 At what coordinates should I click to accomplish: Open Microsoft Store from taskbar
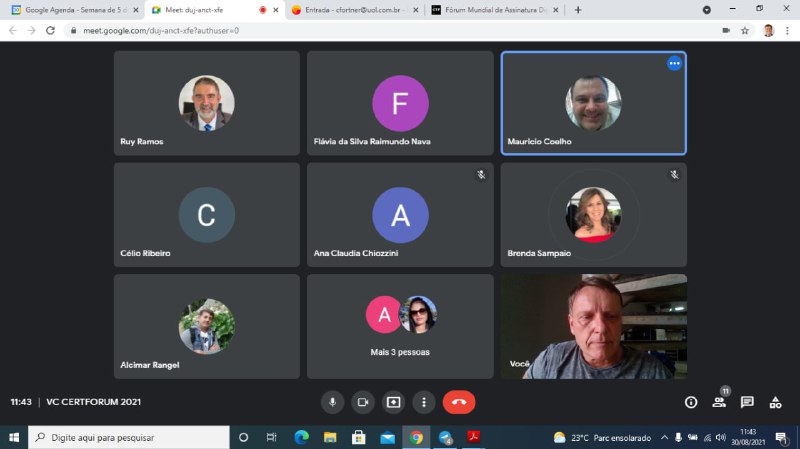pos(359,437)
